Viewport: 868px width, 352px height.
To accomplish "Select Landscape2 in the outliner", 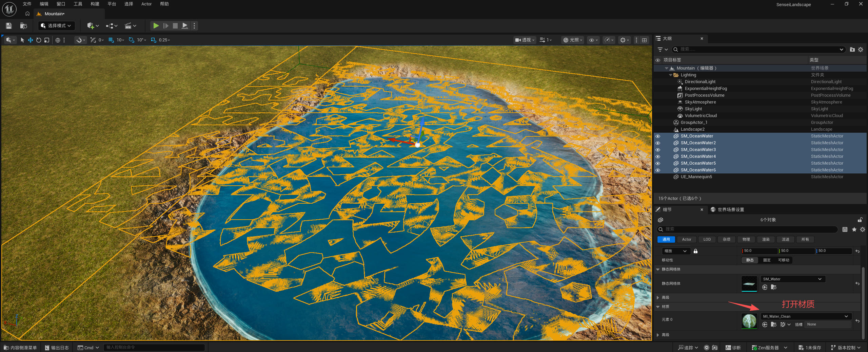I will [x=759, y=129].
